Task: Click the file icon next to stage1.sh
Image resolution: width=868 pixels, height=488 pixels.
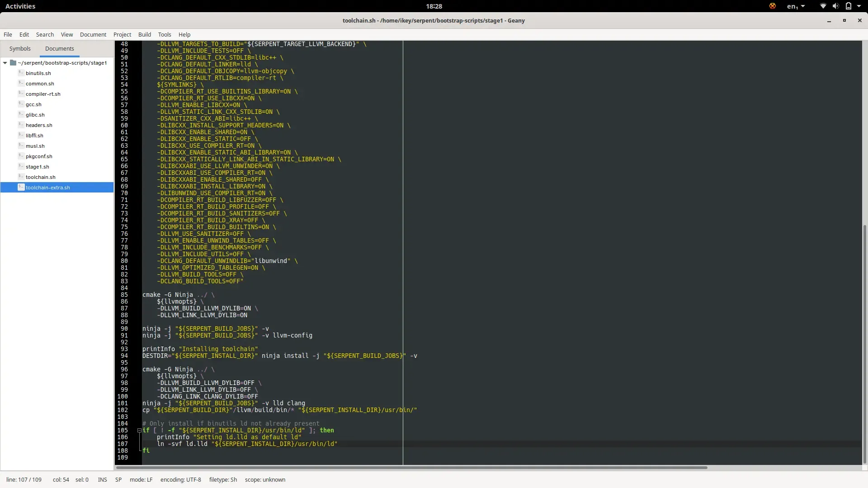Action: pyautogui.click(x=21, y=166)
